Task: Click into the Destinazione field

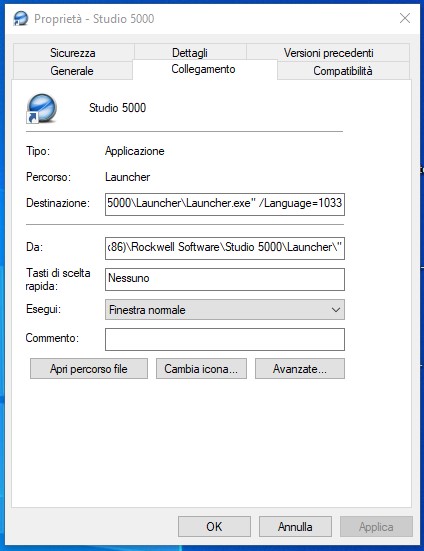Action: tap(225, 204)
